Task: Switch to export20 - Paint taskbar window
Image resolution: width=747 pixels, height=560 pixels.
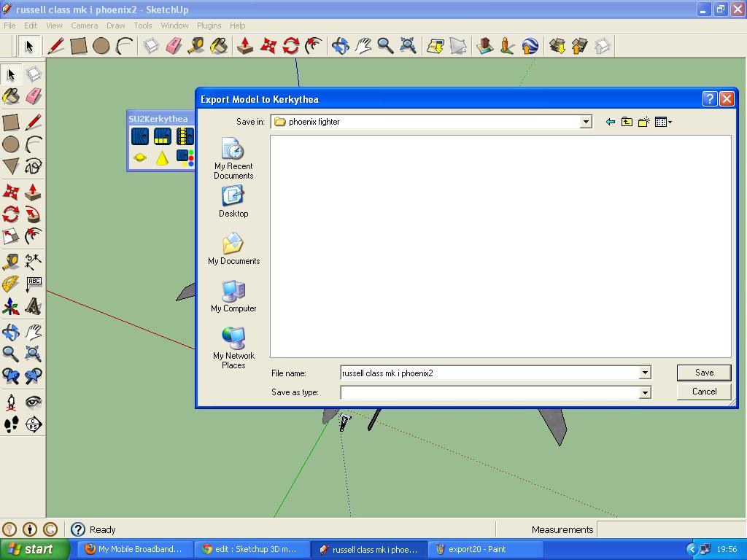Action: pyautogui.click(x=484, y=550)
